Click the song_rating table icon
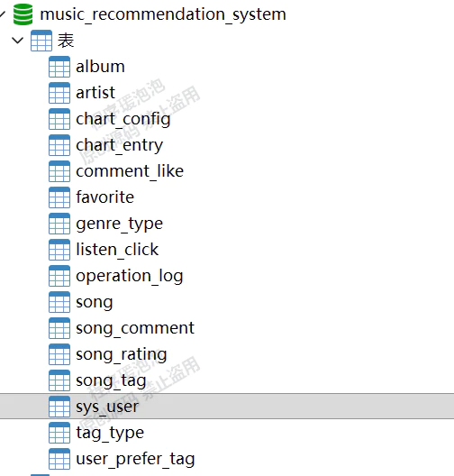Viewport: 454px width, 476px height. [x=59, y=354]
